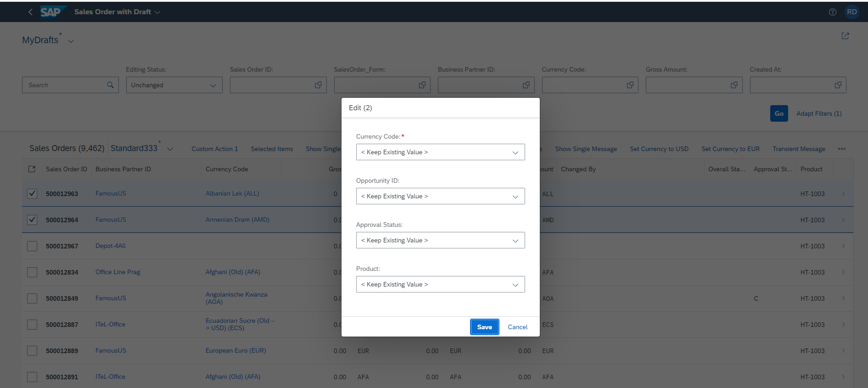Select the row 500012889 checkbox
868x388 pixels.
pyautogui.click(x=32, y=351)
